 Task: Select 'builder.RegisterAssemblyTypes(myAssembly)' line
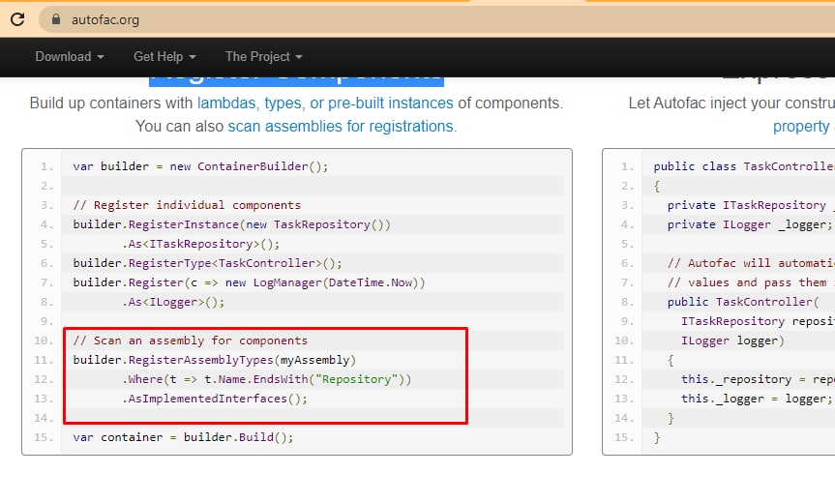pyautogui.click(x=214, y=360)
